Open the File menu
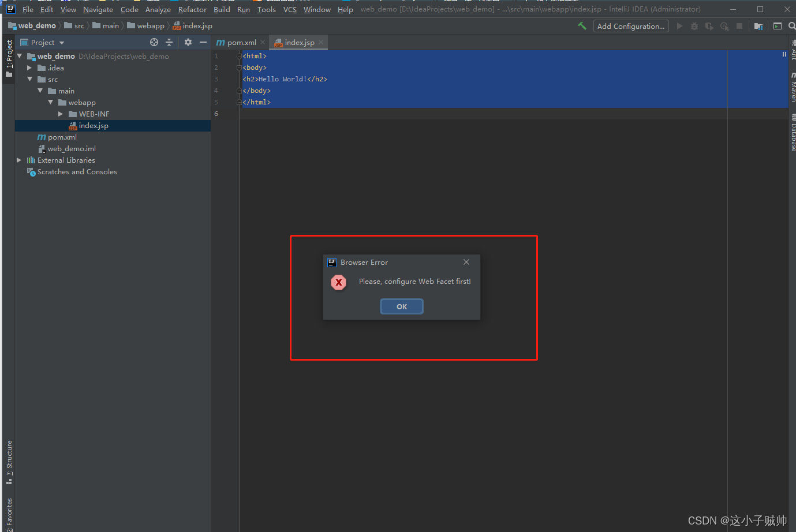796x532 pixels. (28, 9)
